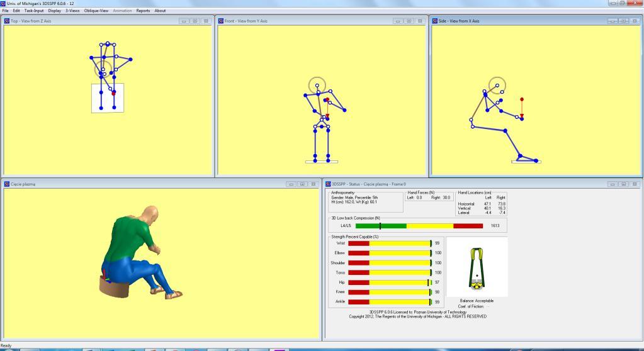Click the Horizontal hand location row label
This screenshot has height=351, width=644.
(466, 204)
